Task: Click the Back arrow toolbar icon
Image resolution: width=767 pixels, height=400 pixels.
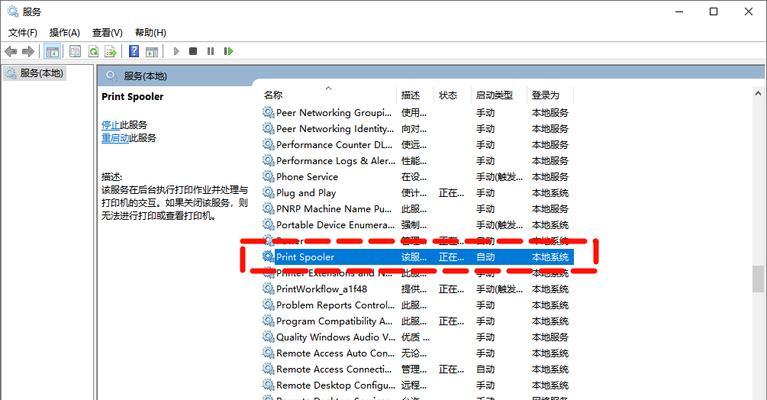Action: pyautogui.click(x=11, y=51)
